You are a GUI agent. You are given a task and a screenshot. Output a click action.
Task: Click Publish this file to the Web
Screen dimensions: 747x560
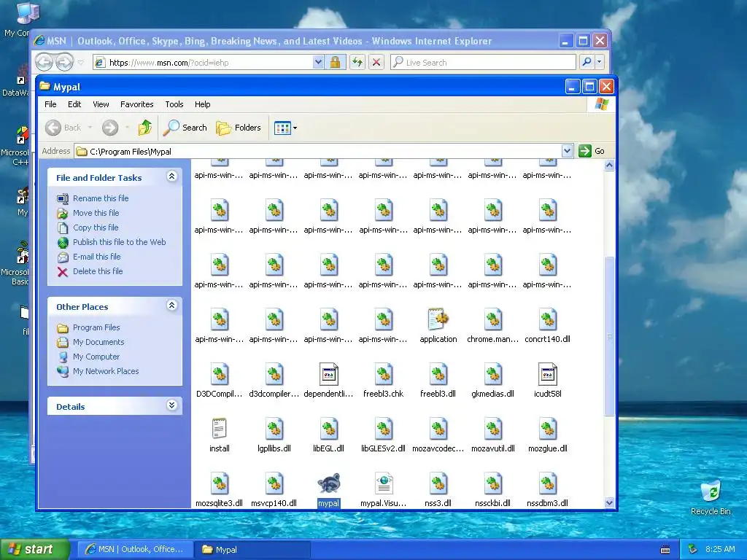click(x=119, y=242)
